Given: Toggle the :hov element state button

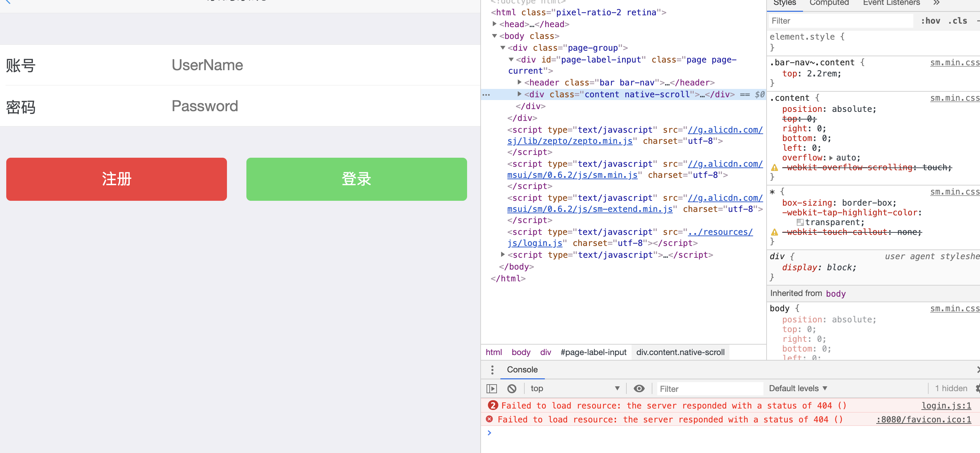Looking at the screenshot, I should pyautogui.click(x=930, y=21).
